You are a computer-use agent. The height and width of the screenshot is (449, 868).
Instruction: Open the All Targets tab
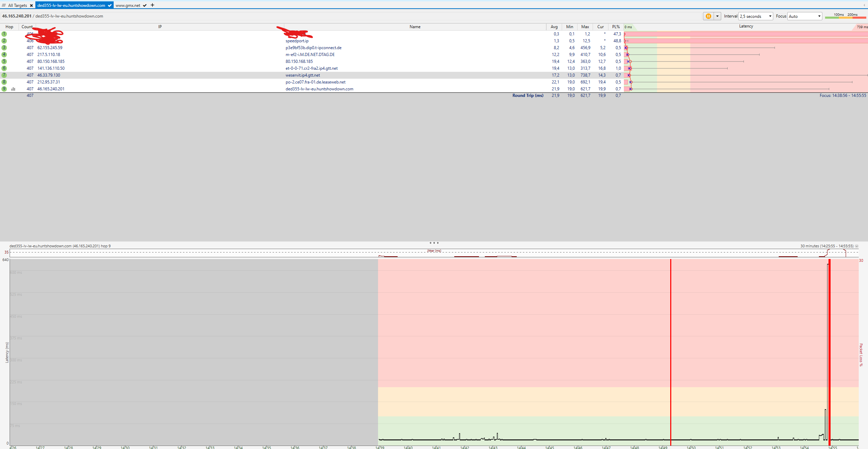(18, 5)
